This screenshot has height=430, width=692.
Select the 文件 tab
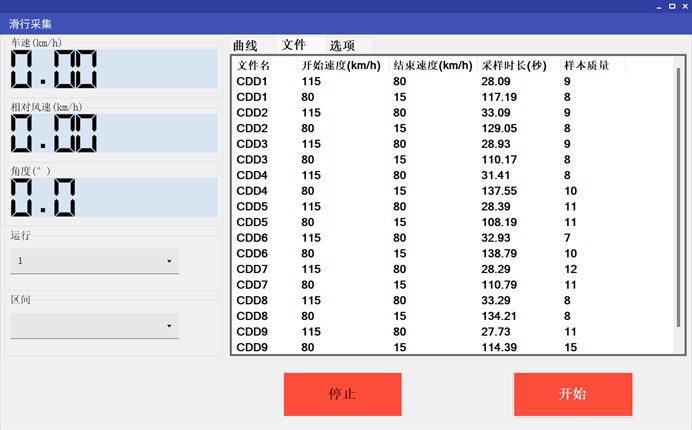click(294, 45)
